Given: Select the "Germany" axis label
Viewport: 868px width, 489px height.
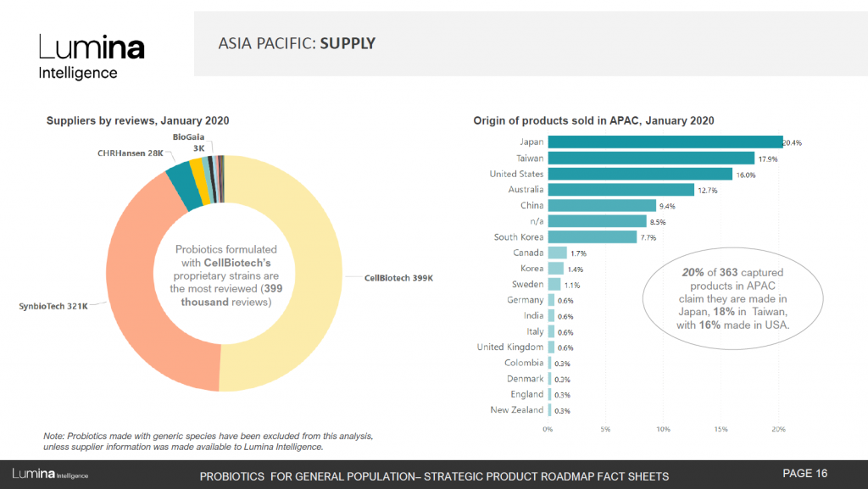Looking at the screenshot, I should (x=526, y=300).
